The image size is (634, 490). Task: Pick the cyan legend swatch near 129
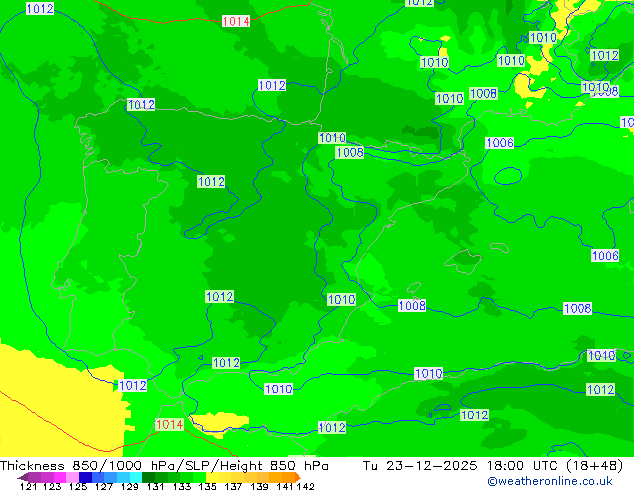click(x=136, y=477)
